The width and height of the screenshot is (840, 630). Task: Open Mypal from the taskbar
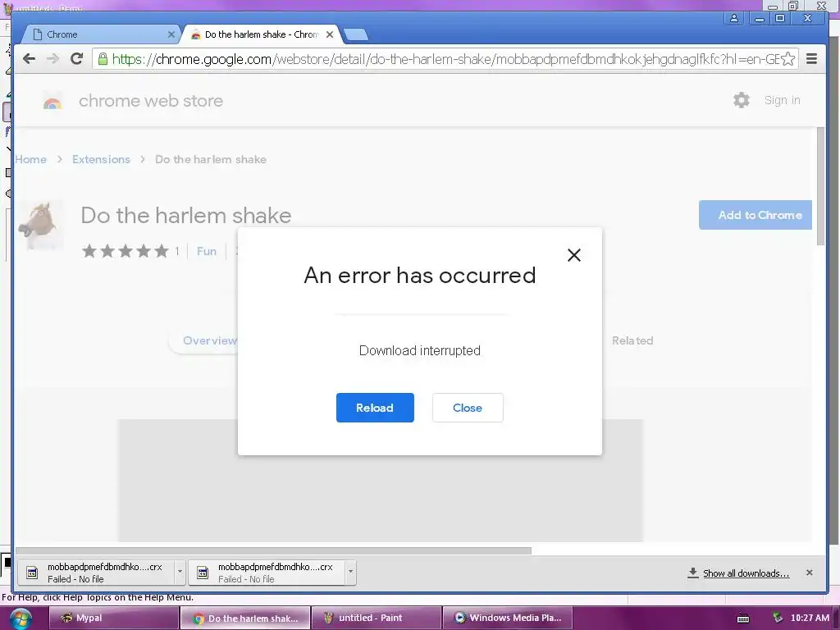114,619
